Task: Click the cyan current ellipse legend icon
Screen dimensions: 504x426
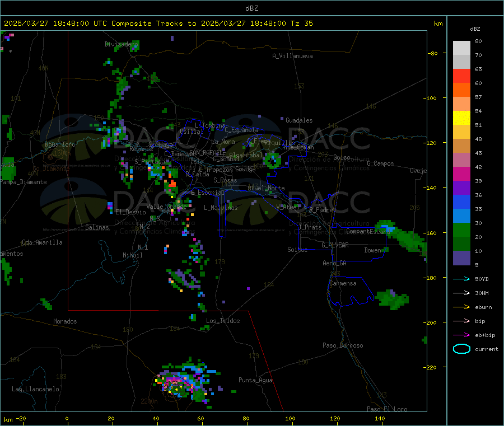Action: (461, 349)
